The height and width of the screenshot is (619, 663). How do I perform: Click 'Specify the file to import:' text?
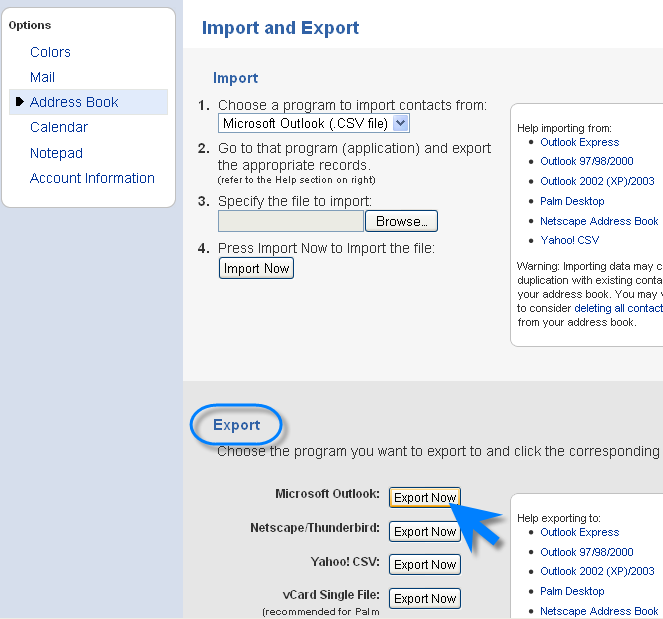295,201
